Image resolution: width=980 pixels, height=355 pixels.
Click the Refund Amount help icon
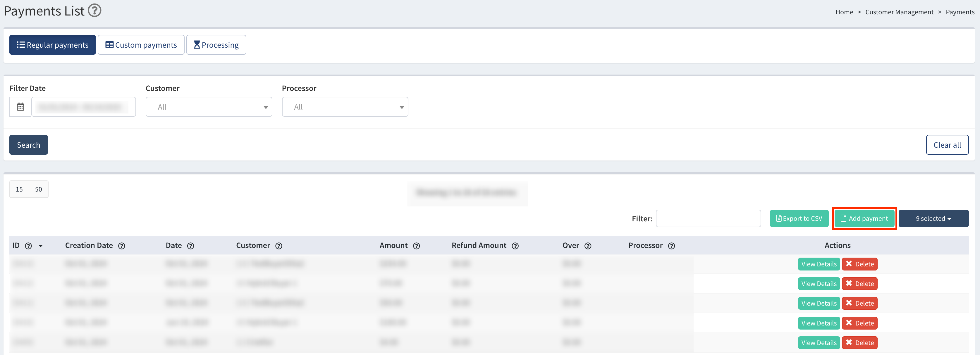coord(515,246)
